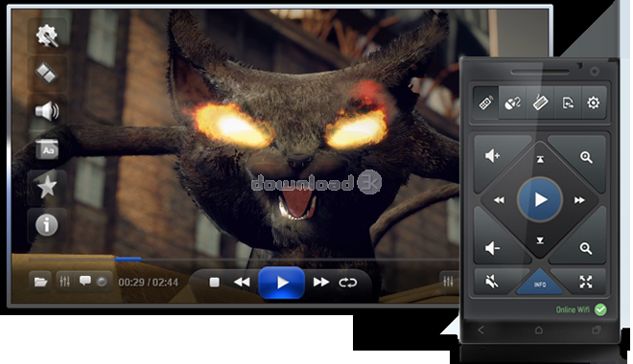Viewport: 633px width, 364px height.
Task: Open the phone app settings gear tab
Action: click(593, 102)
